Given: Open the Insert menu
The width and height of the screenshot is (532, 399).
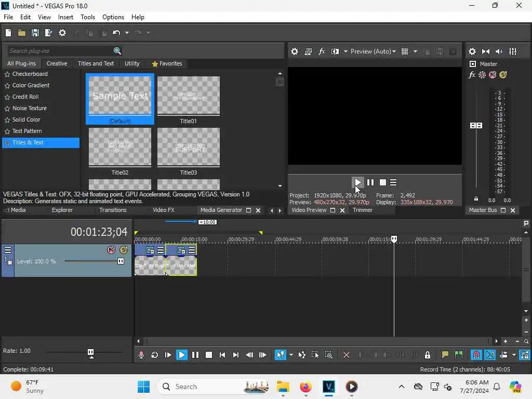Looking at the screenshot, I should click(65, 17).
